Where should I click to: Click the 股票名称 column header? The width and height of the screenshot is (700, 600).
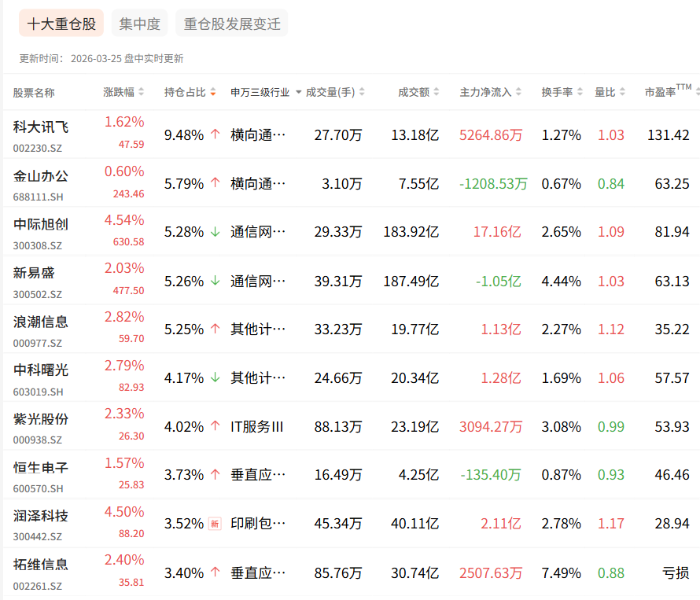(34, 93)
